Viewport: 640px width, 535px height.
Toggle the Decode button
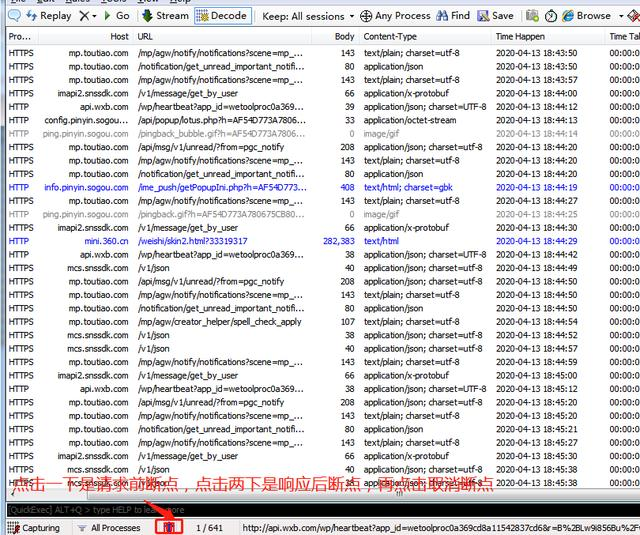pos(222,16)
